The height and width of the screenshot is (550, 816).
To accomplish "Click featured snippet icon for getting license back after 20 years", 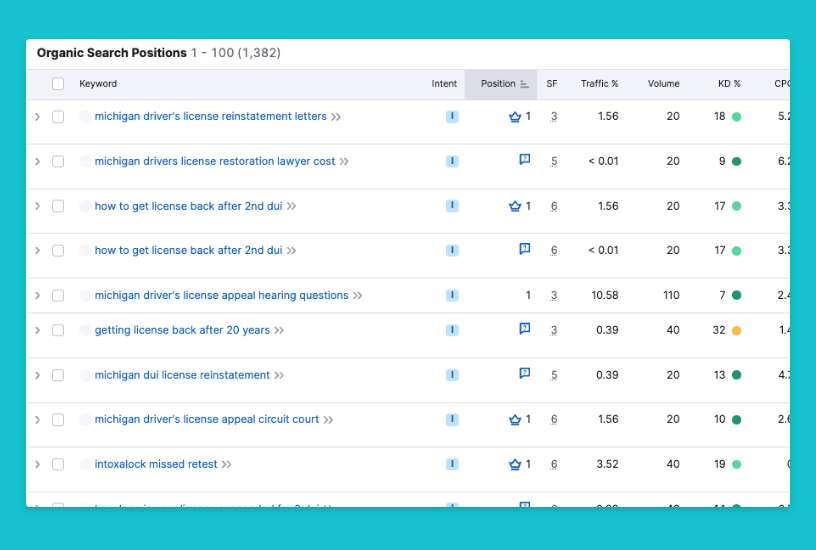I will [525, 328].
